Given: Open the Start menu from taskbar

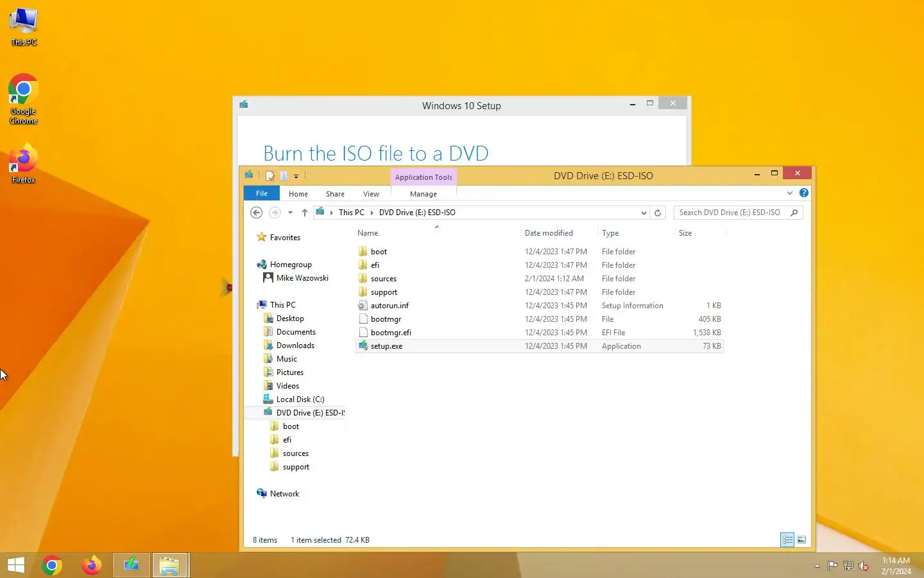Looking at the screenshot, I should (16, 565).
